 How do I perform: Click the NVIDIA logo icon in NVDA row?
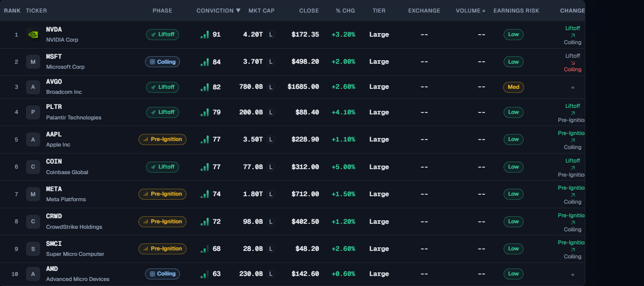click(x=33, y=35)
